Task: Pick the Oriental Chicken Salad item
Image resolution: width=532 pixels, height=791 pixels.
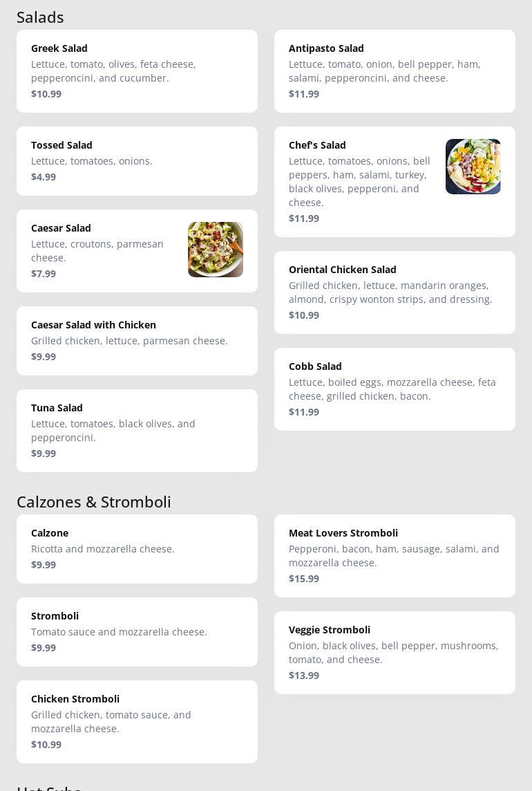Action: point(395,292)
